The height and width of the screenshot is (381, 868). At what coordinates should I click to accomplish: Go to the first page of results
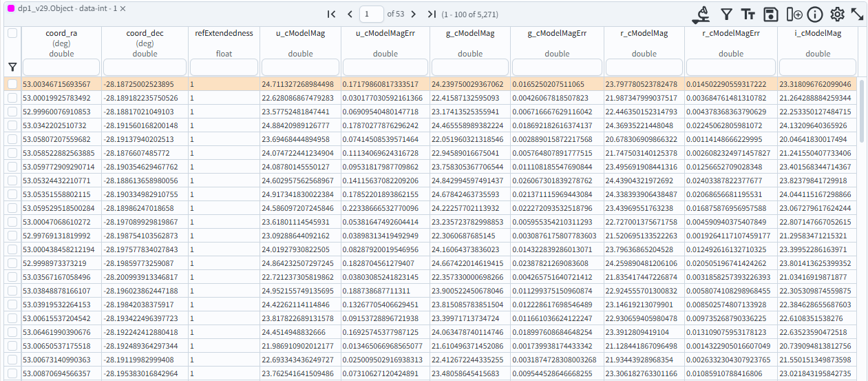(x=331, y=14)
